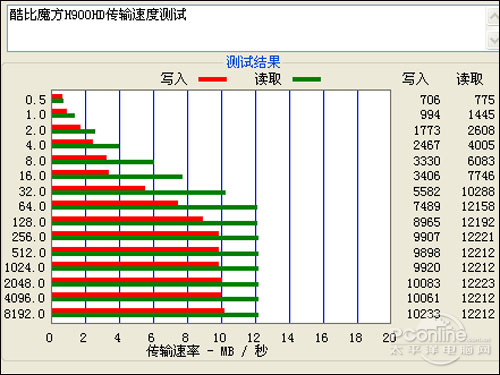The width and height of the screenshot is (500, 375).
Task: Click read value 2608
Action: pos(481,130)
